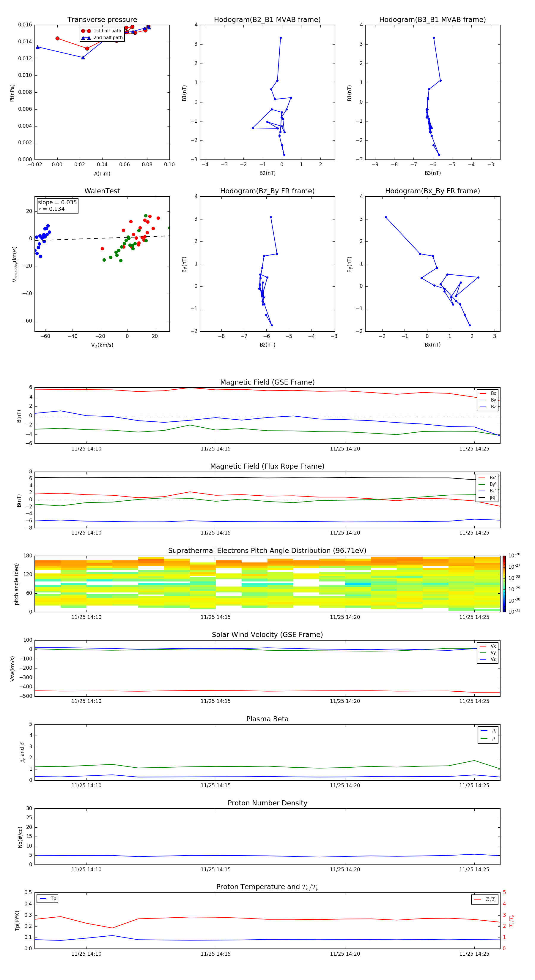Click the By legend entry in the GSE magnetic field panel

(x=487, y=400)
